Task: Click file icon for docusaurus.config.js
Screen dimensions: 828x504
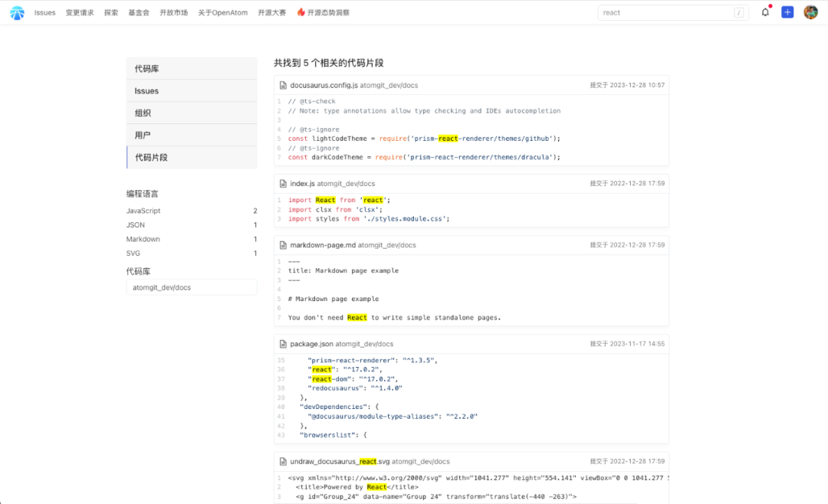Action: pos(283,85)
